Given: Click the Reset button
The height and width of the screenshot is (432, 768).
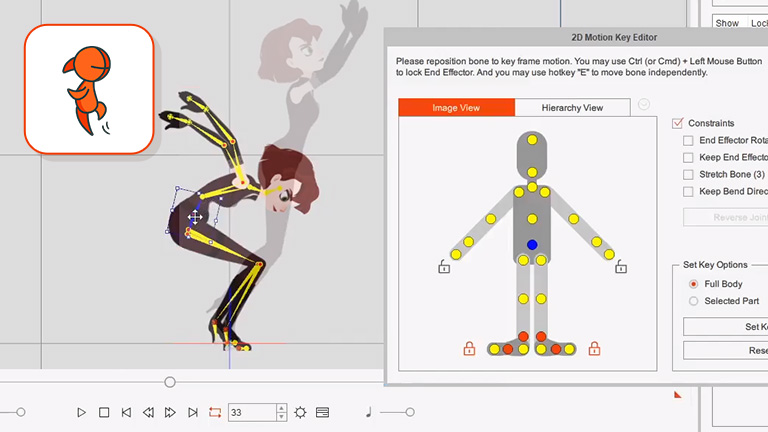Looking at the screenshot, I should coord(726,350).
